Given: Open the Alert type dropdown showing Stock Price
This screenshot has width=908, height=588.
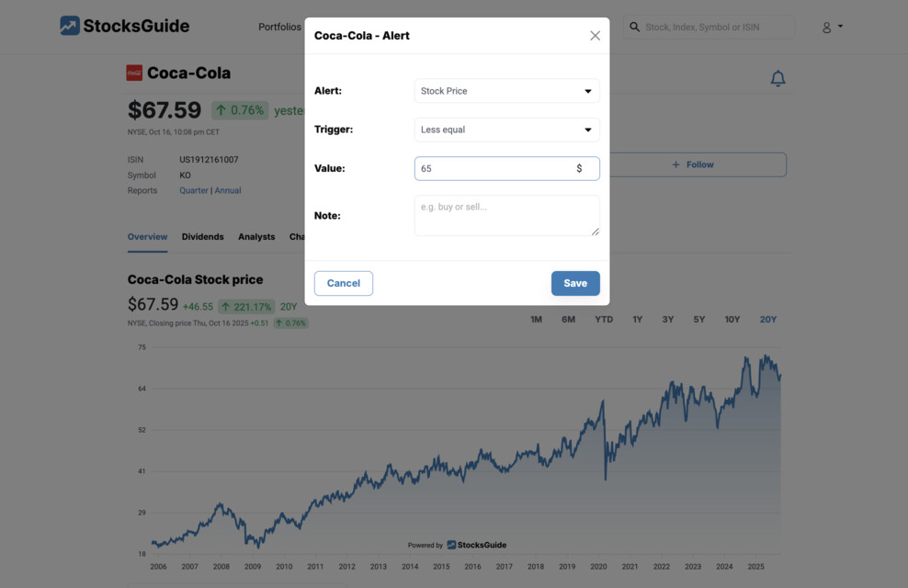Looking at the screenshot, I should [x=506, y=91].
